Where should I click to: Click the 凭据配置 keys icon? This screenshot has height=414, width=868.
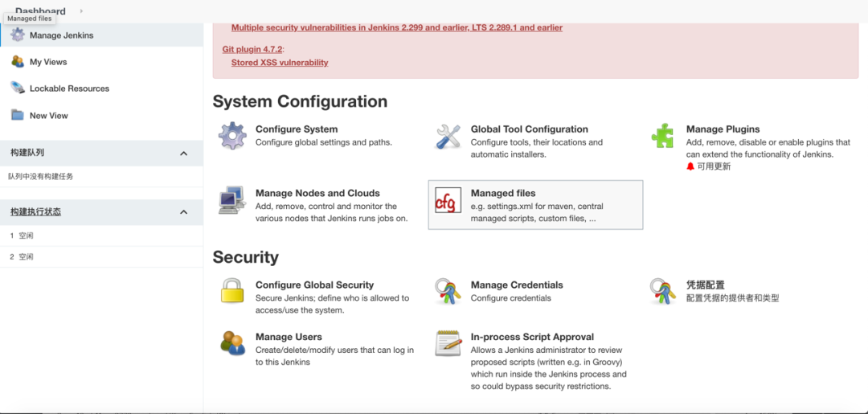(x=662, y=292)
